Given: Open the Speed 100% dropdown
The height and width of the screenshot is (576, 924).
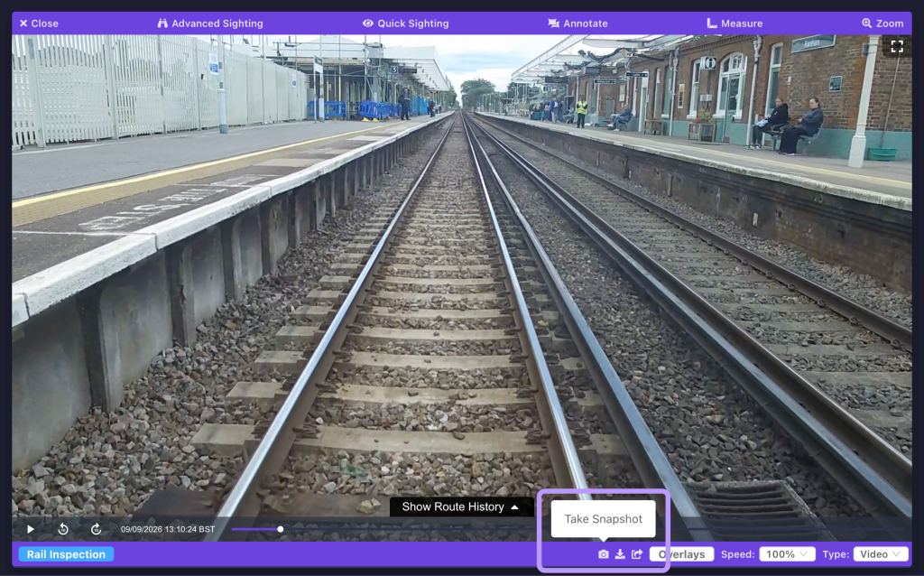Looking at the screenshot, I should [x=787, y=554].
